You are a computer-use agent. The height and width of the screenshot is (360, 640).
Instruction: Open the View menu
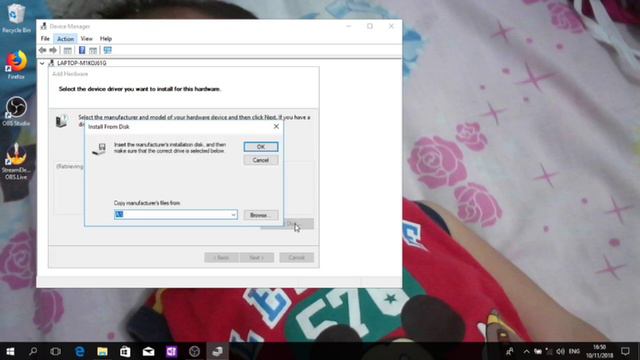coord(87,38)
